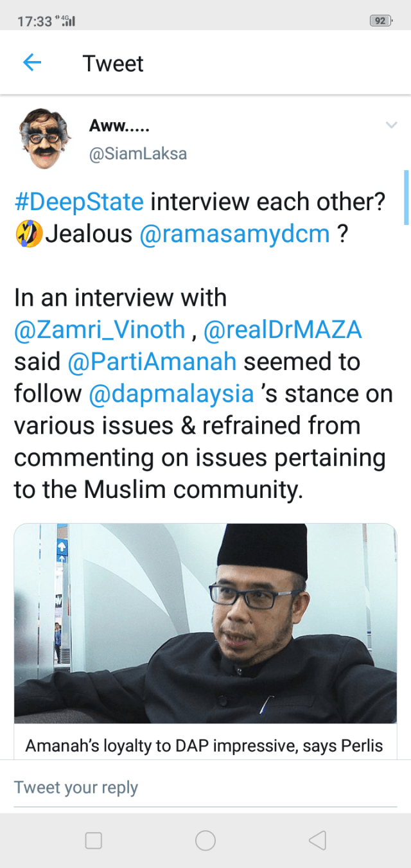Open the @dapmalaysia mention link
This screenshot has width=411, height=868.
click(171, 394)
